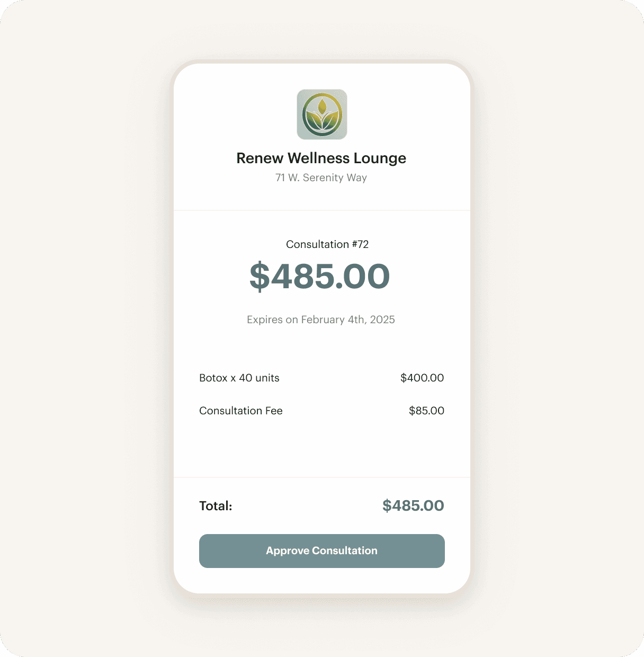Click the bold Total: label
Screen dimensions: 644x657
(216, 506)
